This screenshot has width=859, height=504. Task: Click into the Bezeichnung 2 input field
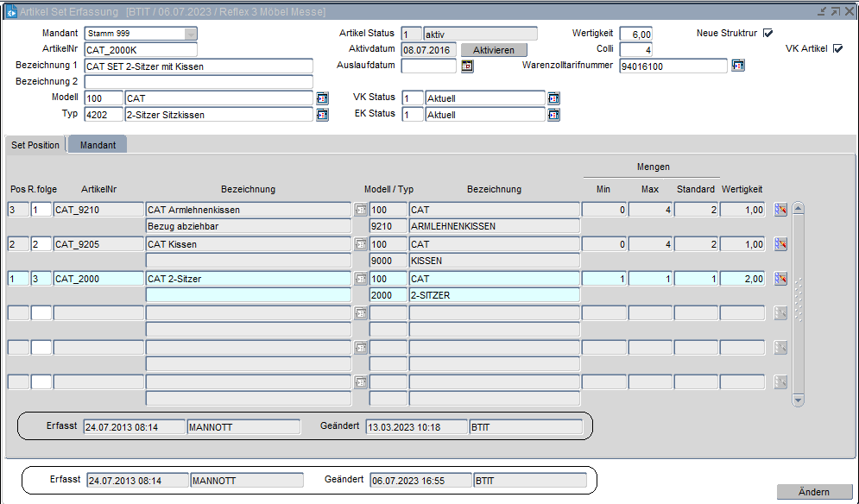tap(198, 82)
